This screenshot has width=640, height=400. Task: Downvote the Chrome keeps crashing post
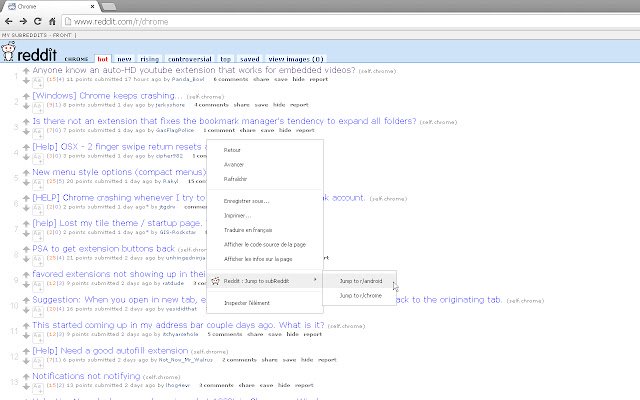point(26,106)
